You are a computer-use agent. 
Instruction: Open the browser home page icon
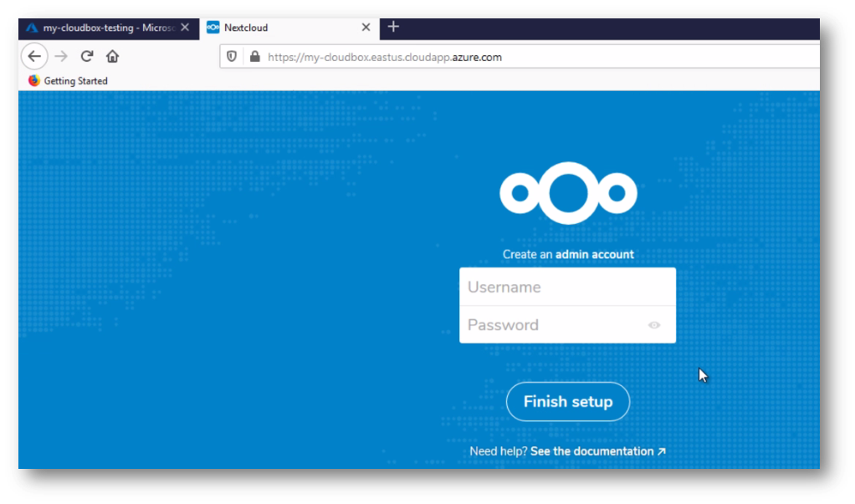coord(112,56)
